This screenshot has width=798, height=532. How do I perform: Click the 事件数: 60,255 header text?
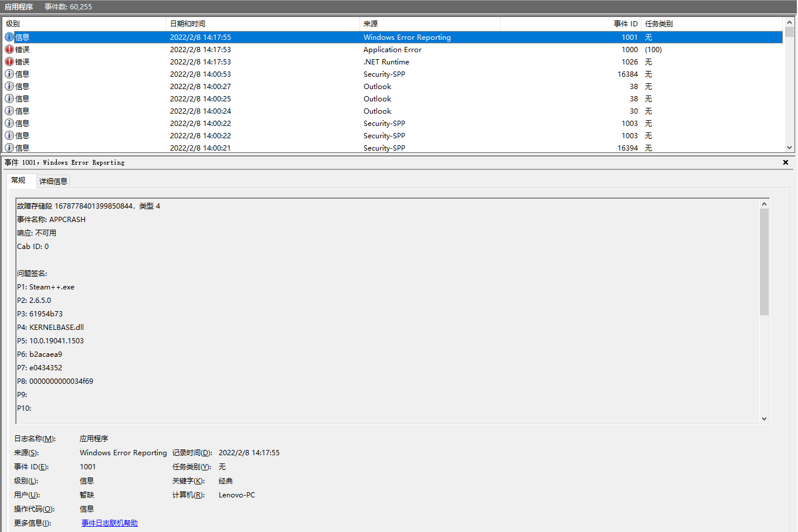[x=68, y=7]
